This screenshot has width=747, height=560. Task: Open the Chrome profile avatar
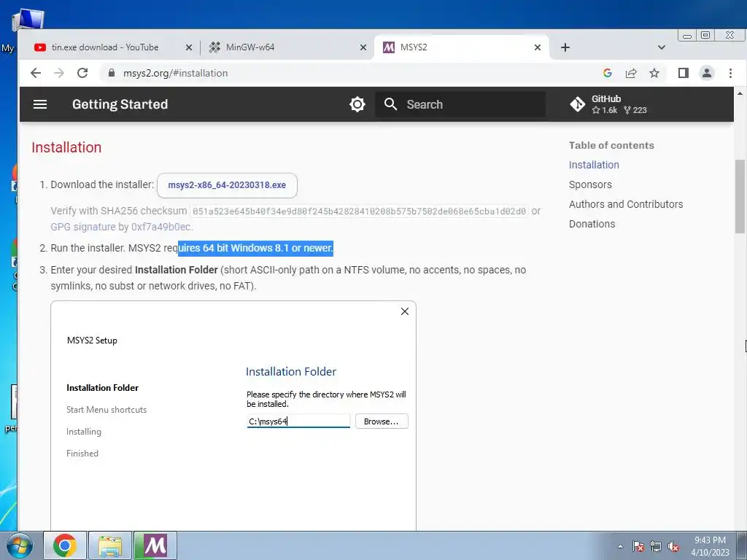tap(706, 73)
